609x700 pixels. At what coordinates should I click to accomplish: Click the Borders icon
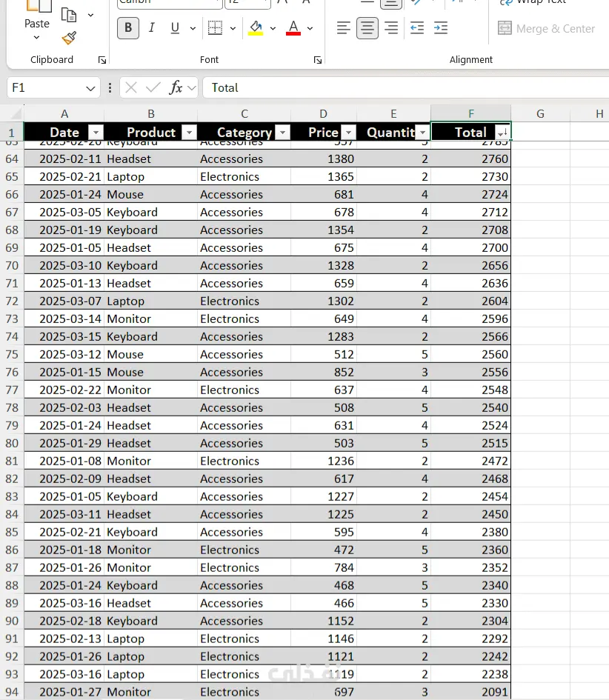215,28
